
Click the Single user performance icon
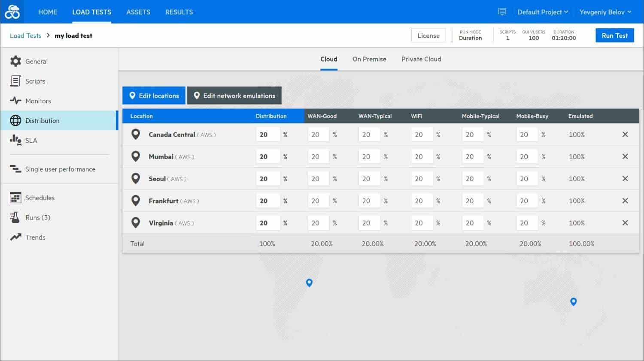tap(15, 169)
